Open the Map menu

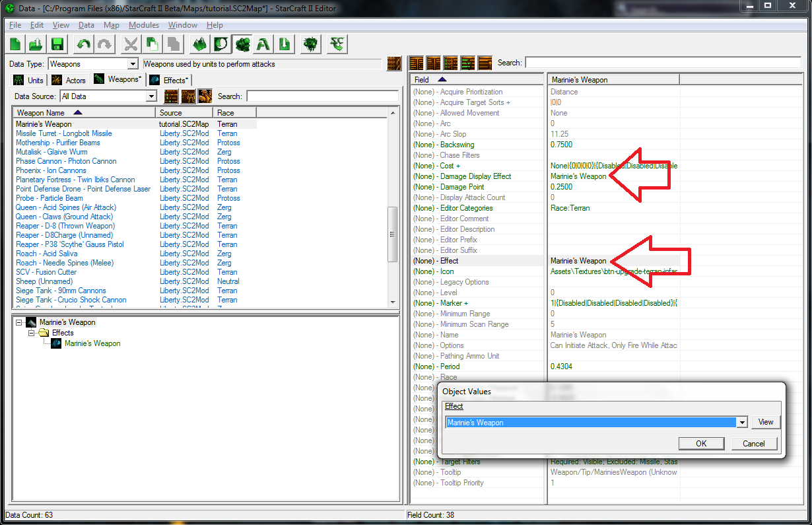[x=112, y=25]
